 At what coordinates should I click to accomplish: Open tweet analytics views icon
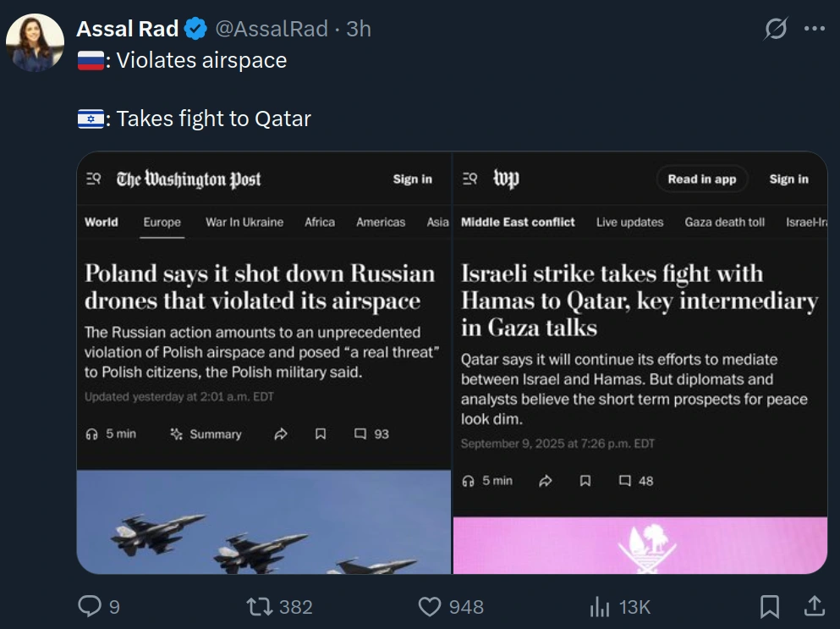[x=600, y=606]
